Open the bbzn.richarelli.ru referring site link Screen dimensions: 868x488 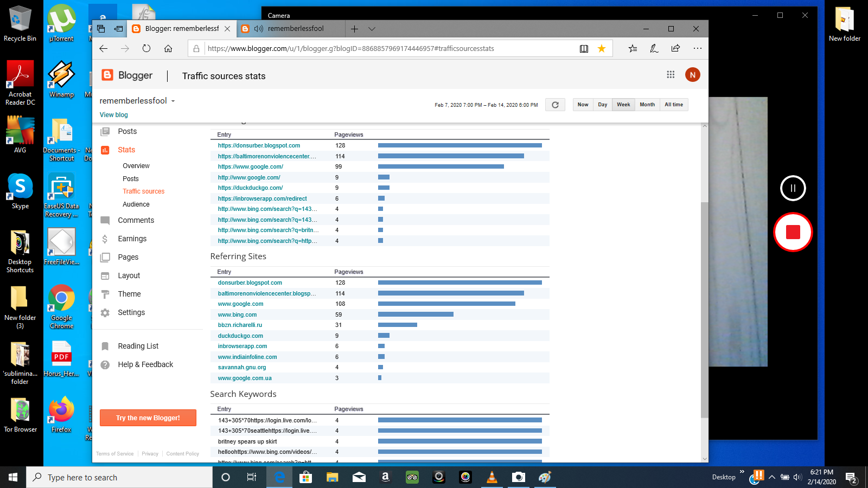click(x=240, y=325)
